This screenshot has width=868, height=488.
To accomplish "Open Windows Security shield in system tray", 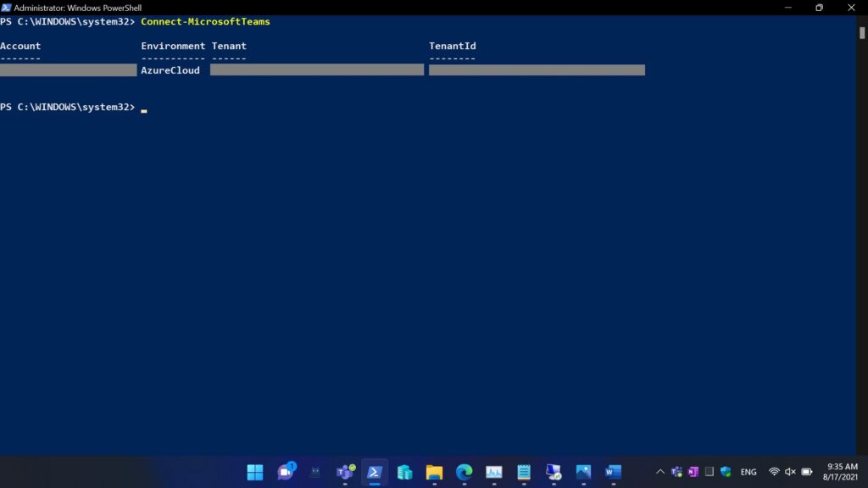I will 726,472.
